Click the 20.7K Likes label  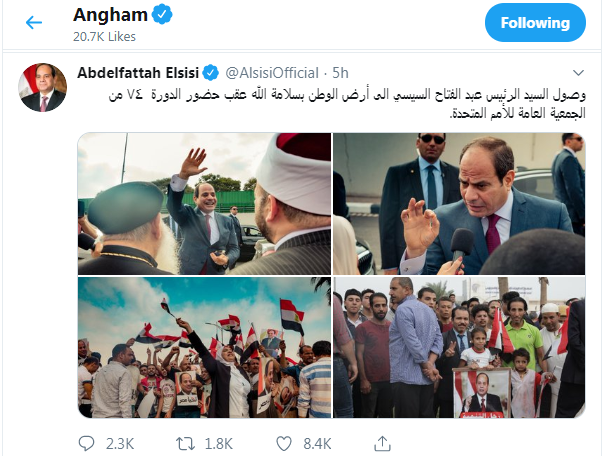105,37
